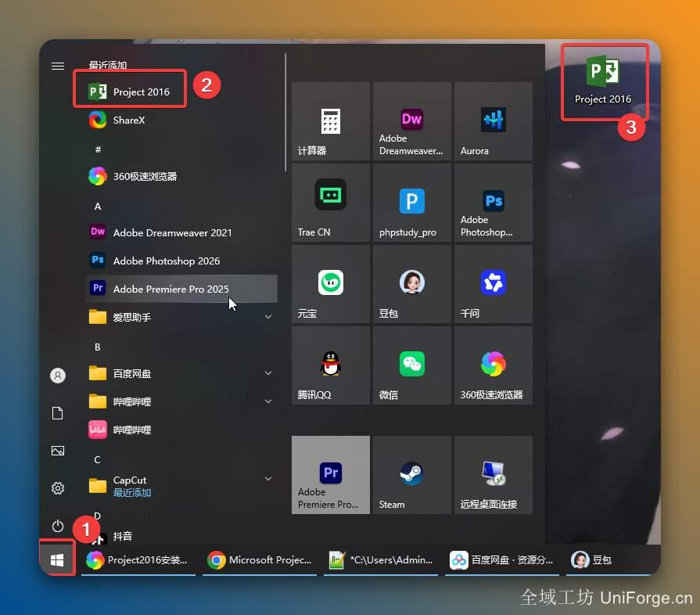Launch ShareX from the app list

[x=181, y=120]
